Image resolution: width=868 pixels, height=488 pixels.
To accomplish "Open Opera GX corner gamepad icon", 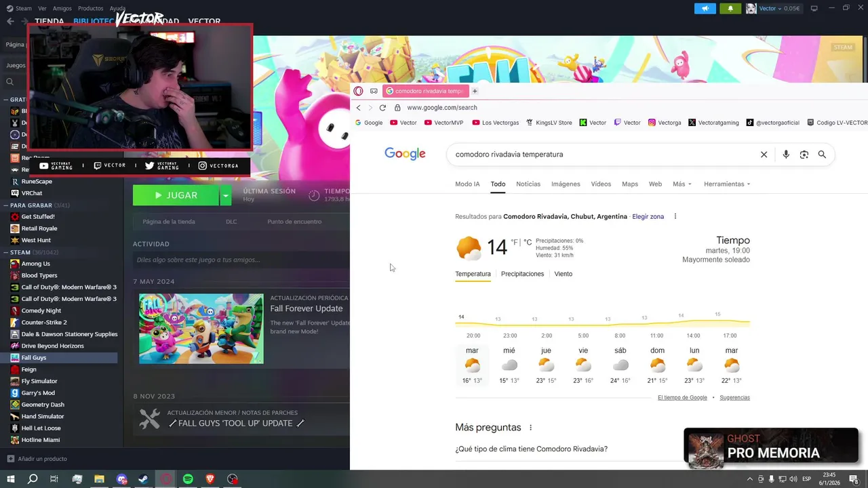I will tap(374, 91).
